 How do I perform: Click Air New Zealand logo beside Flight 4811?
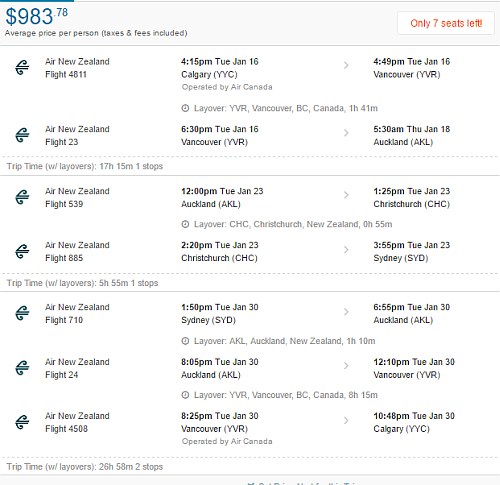[x=22, y=68]
